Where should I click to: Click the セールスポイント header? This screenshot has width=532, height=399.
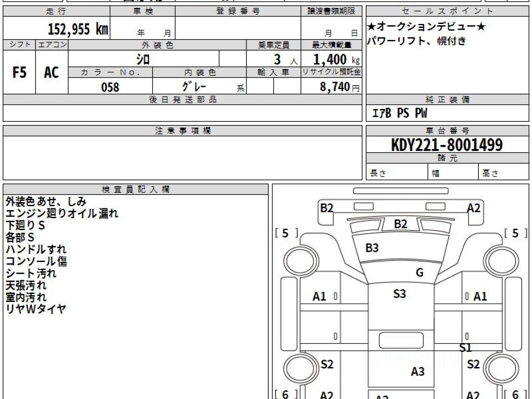click(x=447, y=12)
